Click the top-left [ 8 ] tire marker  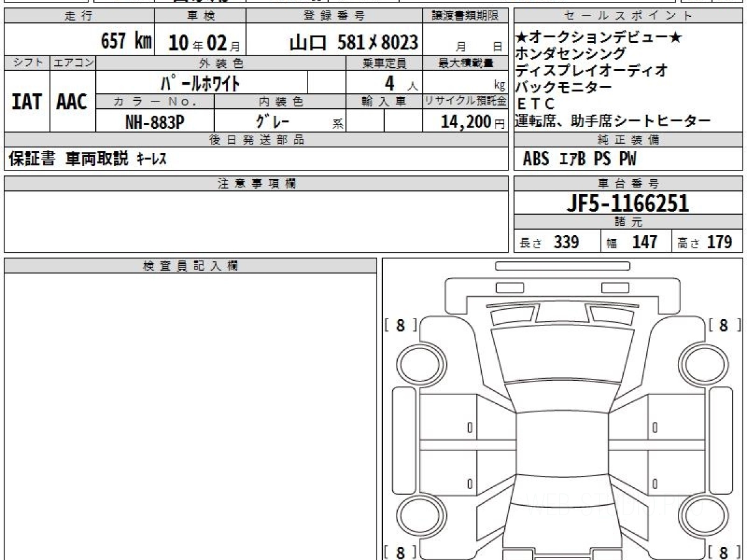tap(400, 325)
